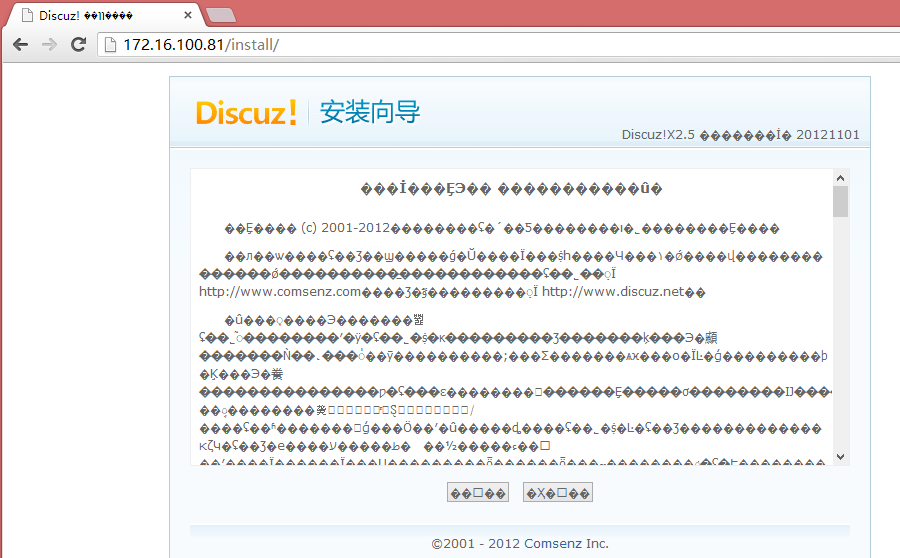
Task: Click the http://www.discuz.net text
Action: (x=614, y=292)
